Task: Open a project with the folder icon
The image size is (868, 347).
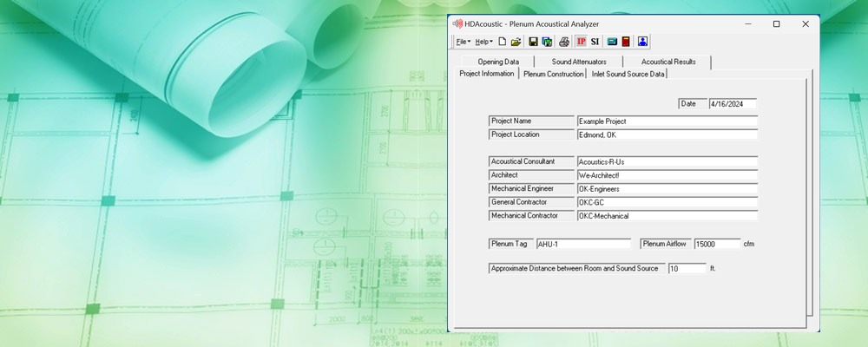Action: click(x=516, y=42)
